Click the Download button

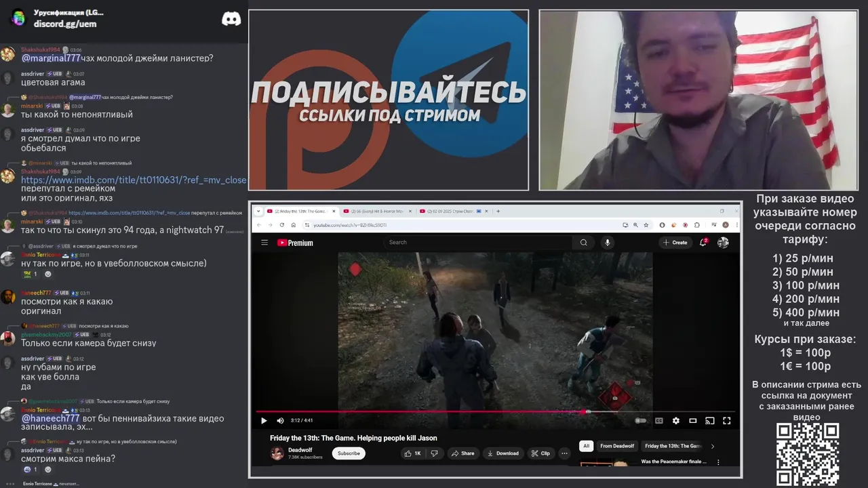point(502,453)
